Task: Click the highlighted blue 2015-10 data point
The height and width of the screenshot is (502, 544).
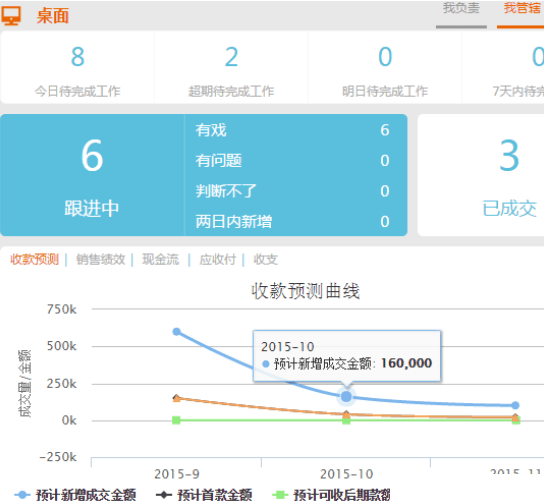Action: pyautogui.click(x=346, y=397)
